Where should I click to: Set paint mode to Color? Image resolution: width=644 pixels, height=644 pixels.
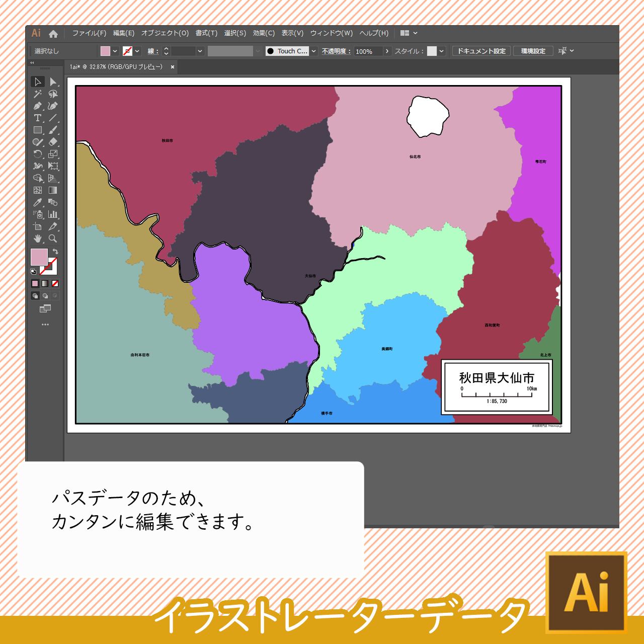[x=35, y=283]
